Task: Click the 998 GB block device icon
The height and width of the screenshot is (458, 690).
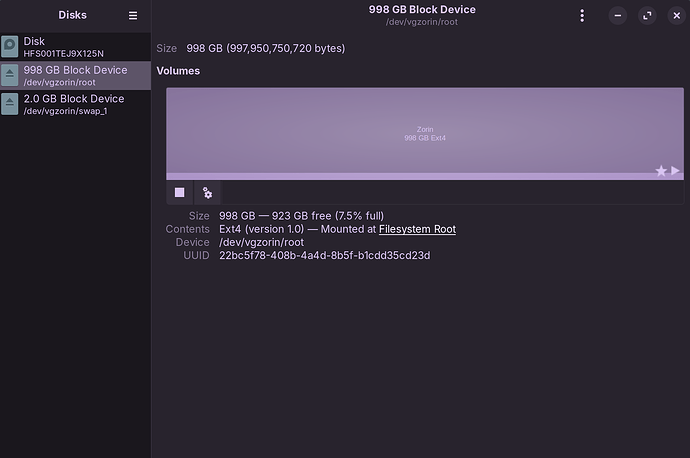Action: pos(10,75)
